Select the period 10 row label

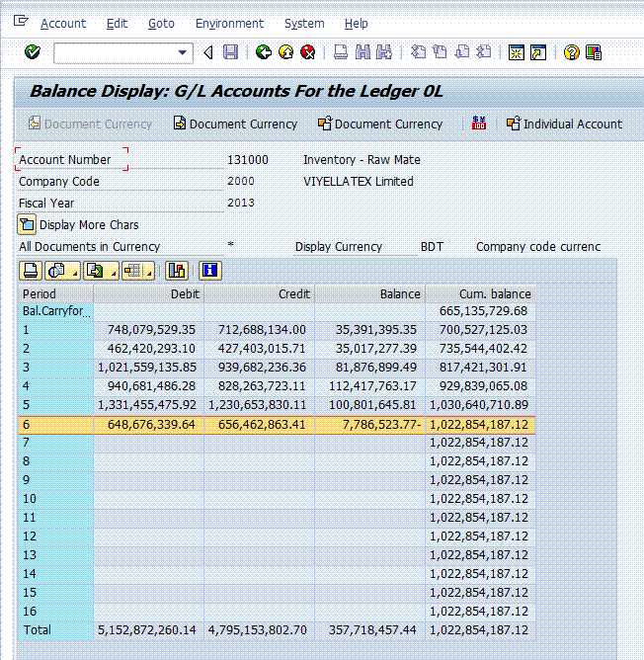click(55, 499)
